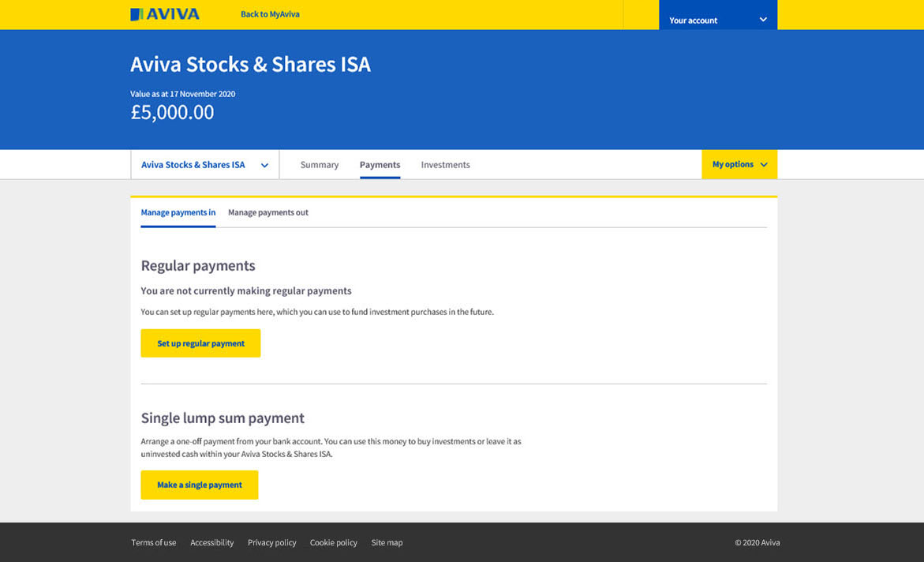The image size is (924, 562).
Task: Click the Aviva logo
Action: point(164,14)
